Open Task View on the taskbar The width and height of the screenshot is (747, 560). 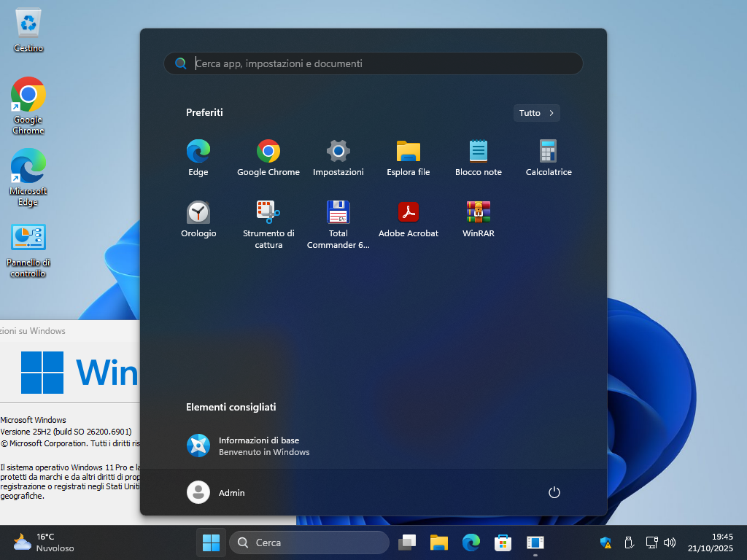tap(407, 542)
